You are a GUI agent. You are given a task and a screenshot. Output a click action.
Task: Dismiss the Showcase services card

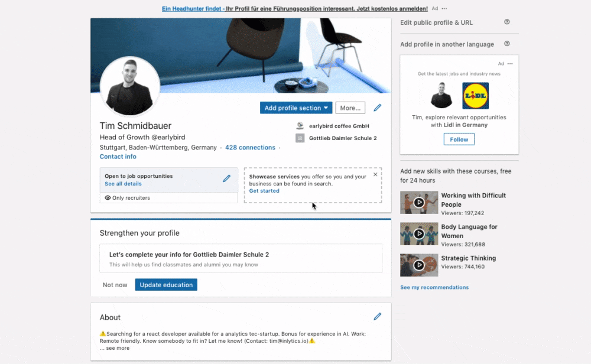(375, 174)
